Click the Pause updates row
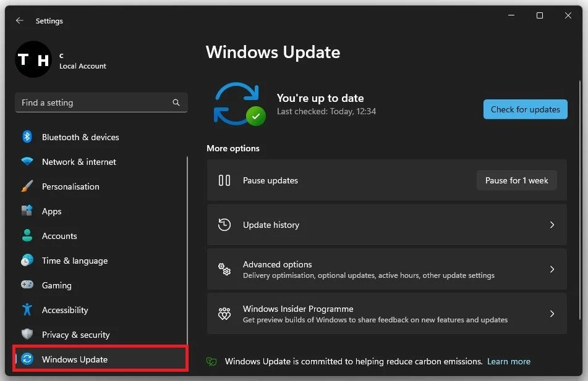The width and height of the screenshot is (588, 381). coord(386,180)
